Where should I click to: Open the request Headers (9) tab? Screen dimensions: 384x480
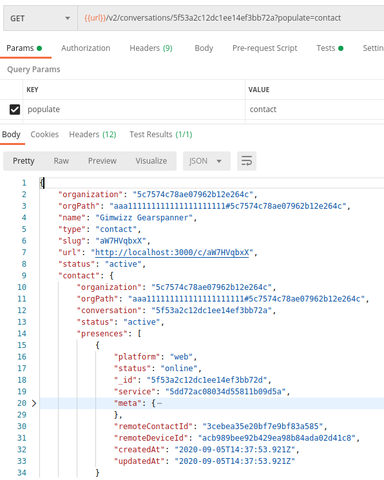(x=151, y=48)
